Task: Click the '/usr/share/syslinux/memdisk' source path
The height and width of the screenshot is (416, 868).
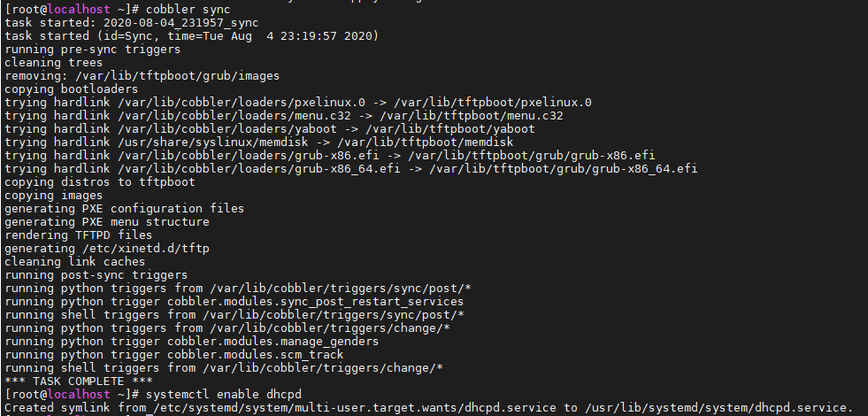Action: (211, 142)
